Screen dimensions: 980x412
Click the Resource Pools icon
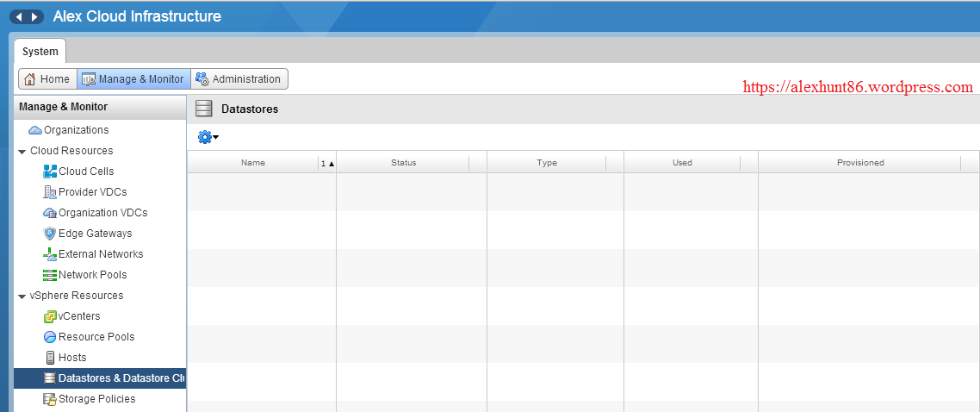tap(50, 337)
